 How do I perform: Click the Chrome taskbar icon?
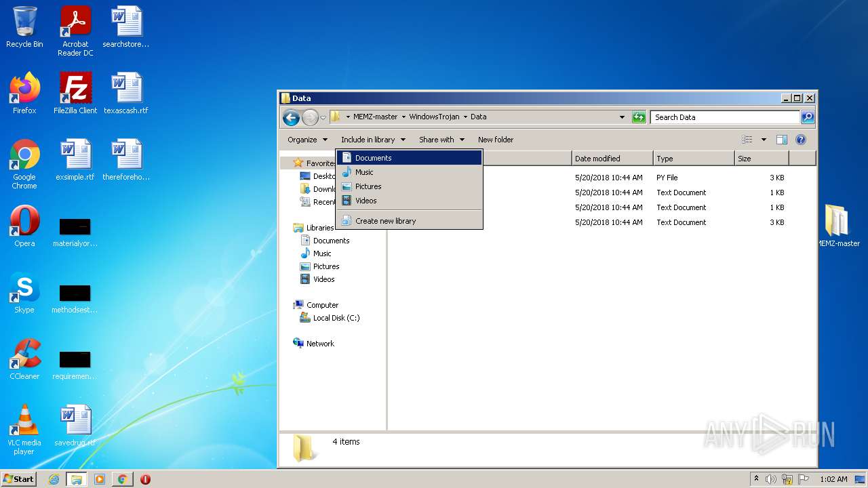point(122,479)
